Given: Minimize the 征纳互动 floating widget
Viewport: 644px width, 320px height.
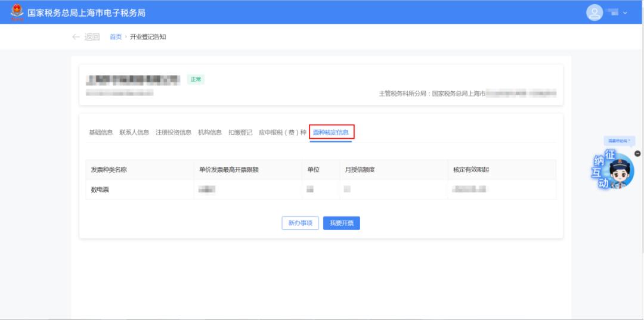Looking at the screenshot, I should point(637,153).
